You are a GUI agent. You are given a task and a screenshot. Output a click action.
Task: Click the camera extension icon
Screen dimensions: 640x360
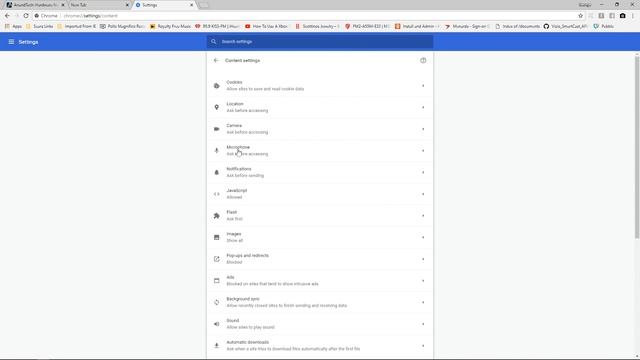(622, 16)
